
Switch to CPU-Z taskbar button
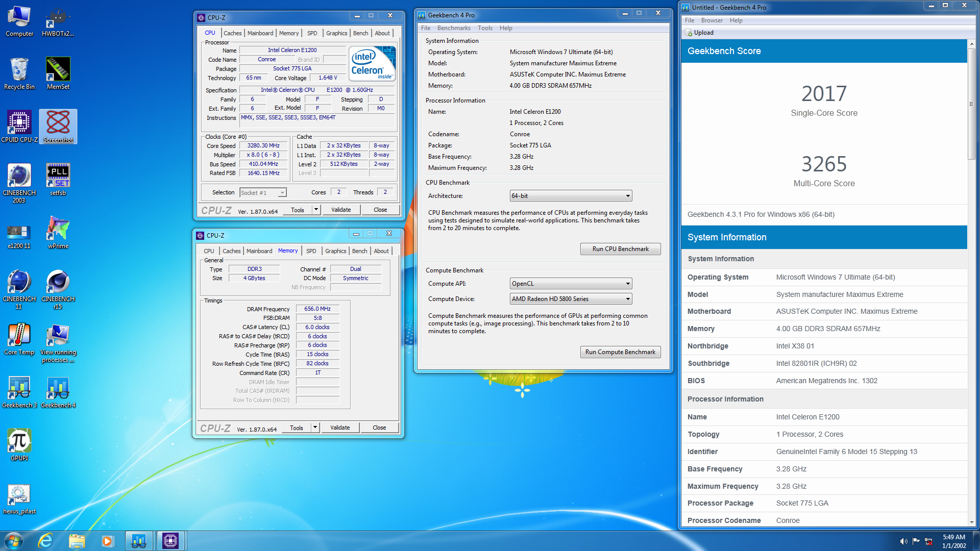tap(170, 541)
